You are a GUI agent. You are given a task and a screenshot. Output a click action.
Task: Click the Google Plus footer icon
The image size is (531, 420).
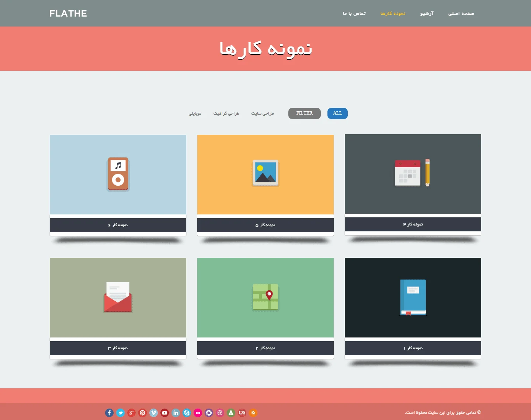coord(131,413)
